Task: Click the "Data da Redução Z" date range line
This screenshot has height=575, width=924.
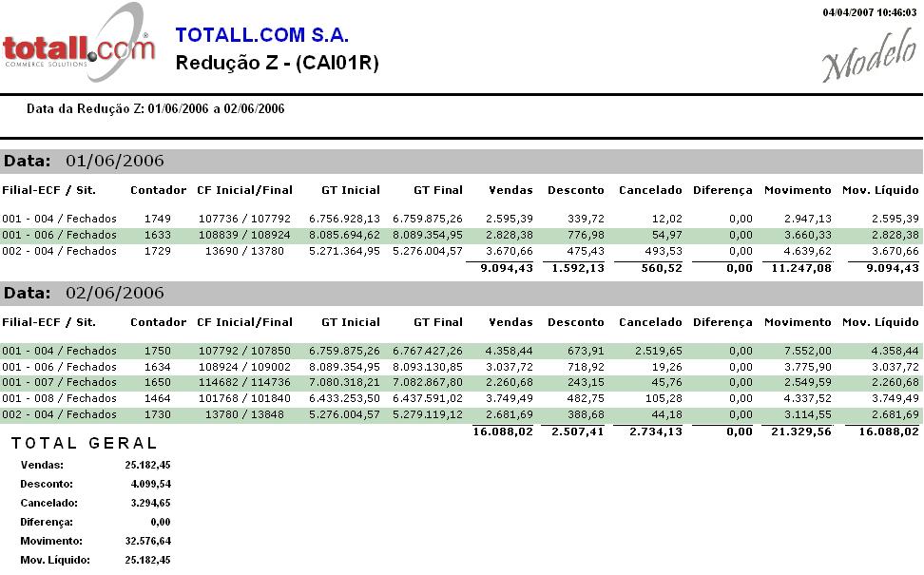Action: coord(156,108)
